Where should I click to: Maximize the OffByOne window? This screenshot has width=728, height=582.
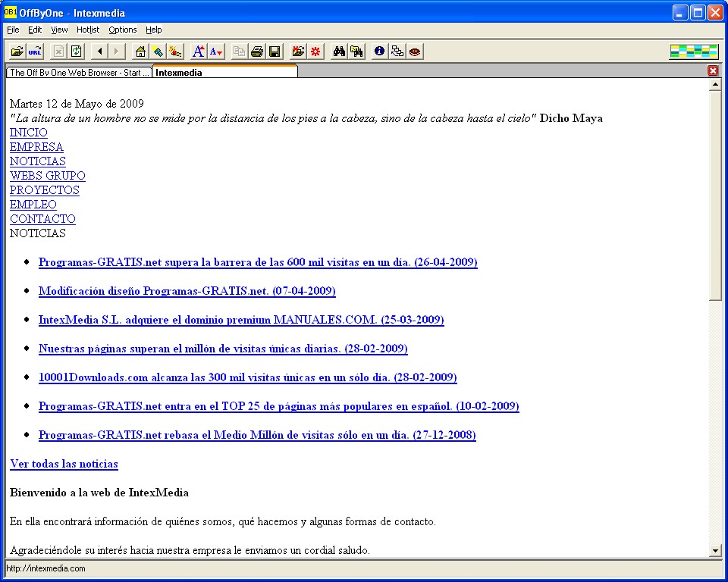698,13
